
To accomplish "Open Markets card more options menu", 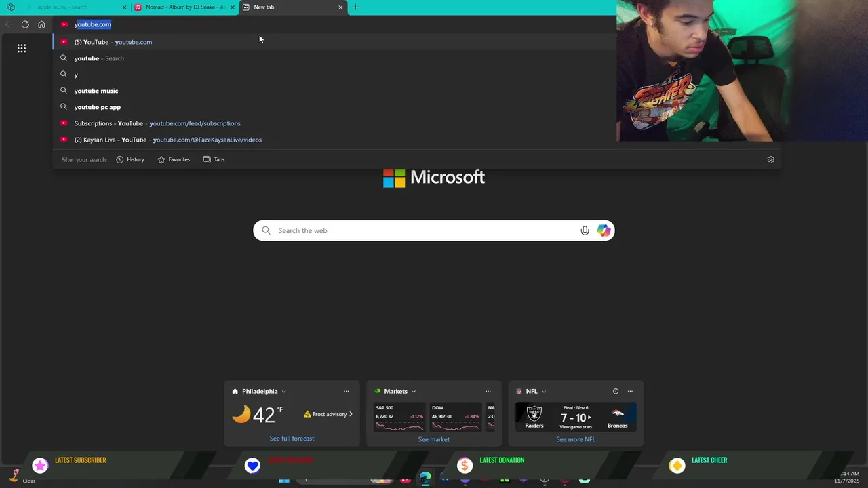I will 488,391.
